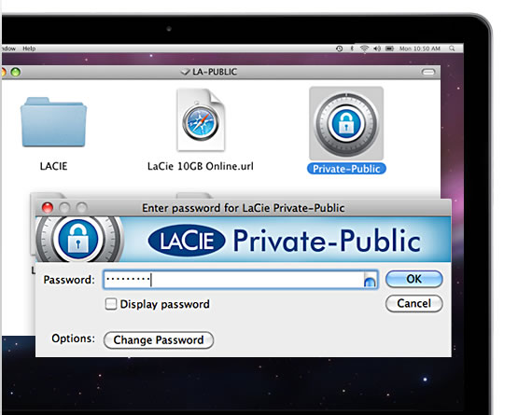532x415 pixels.
Task: Click the Change Password button
Action: click(159, 339)
